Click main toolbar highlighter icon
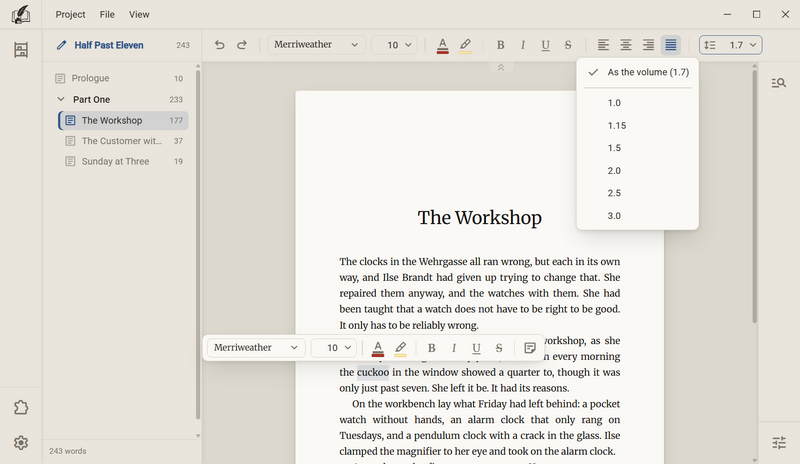The image size is (800, 464). tap(465, 45)
